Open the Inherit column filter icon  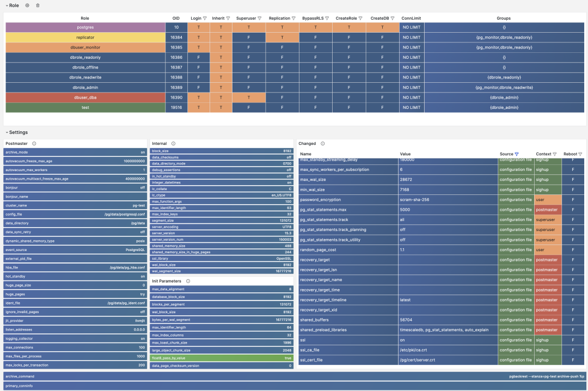(228, 18)
